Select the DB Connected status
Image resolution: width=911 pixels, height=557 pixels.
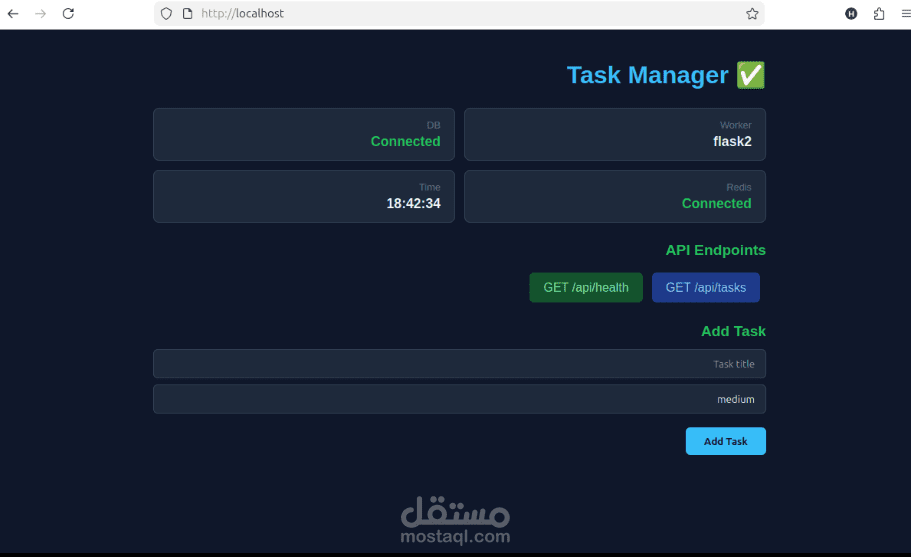point(405,141)
